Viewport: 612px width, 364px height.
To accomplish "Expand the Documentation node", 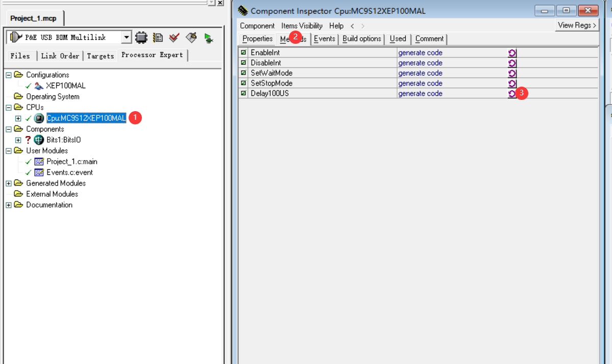I will (9, 205).
